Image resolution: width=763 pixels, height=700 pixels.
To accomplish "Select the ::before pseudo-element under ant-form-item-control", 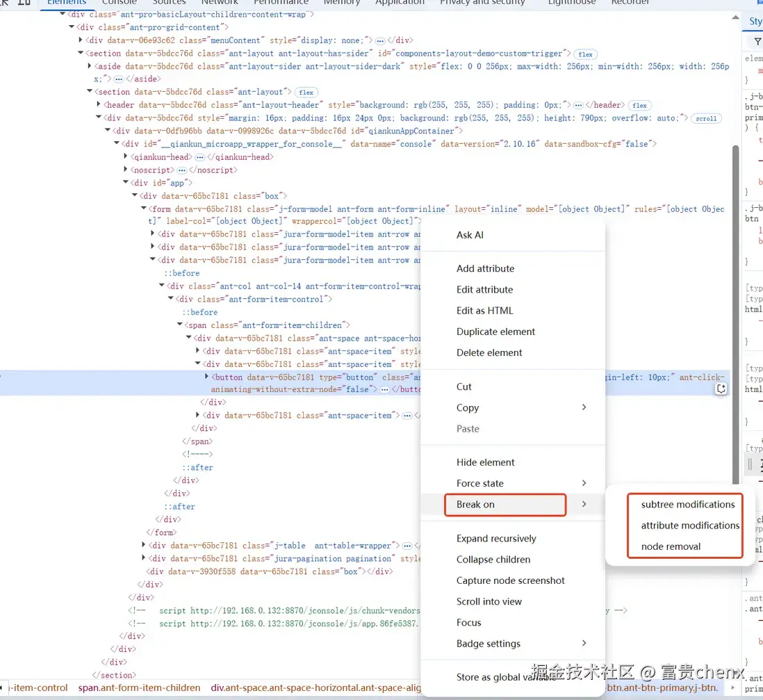I will click(x=200, y=313).
